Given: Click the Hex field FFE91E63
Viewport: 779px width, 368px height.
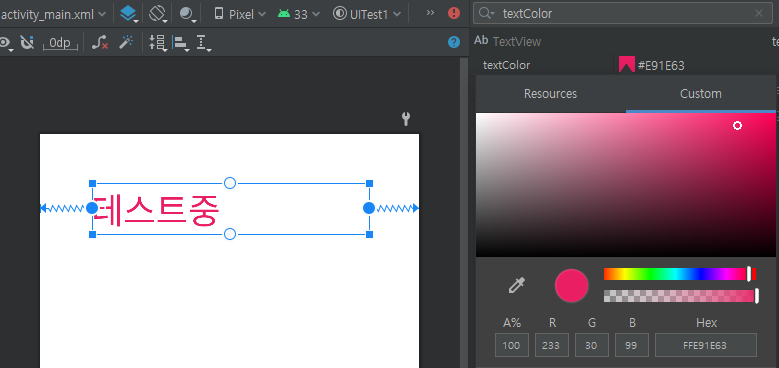Looking at the screenshot, I should coord(706,345).
